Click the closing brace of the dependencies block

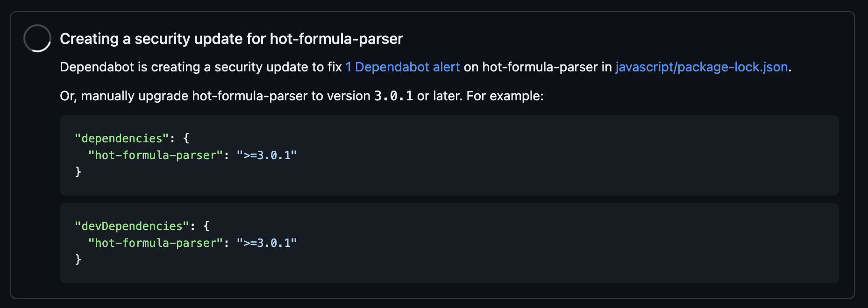pyautogui.click(x=78, y=172)
